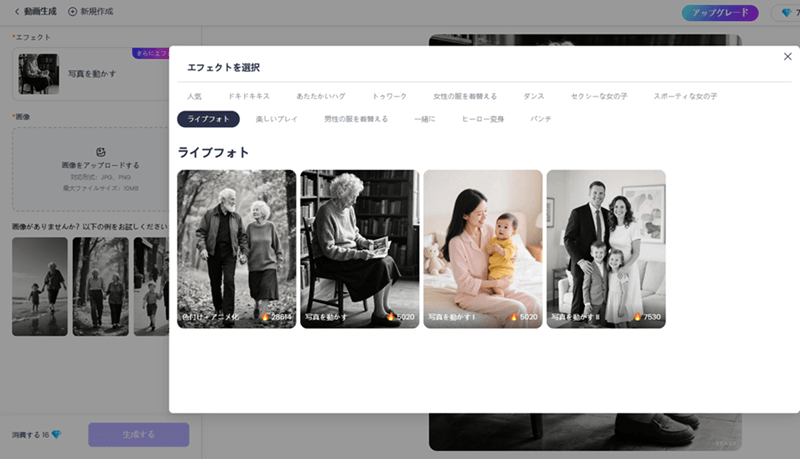The image size is (800, 459).
Task: Click the アップグレード button
Action: (x=720, y=13)
